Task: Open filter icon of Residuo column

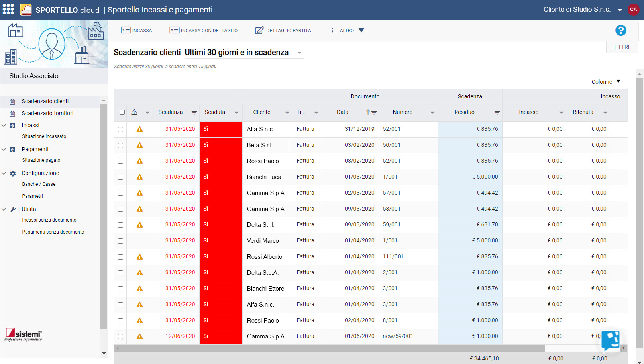Action: pos(497,112)
